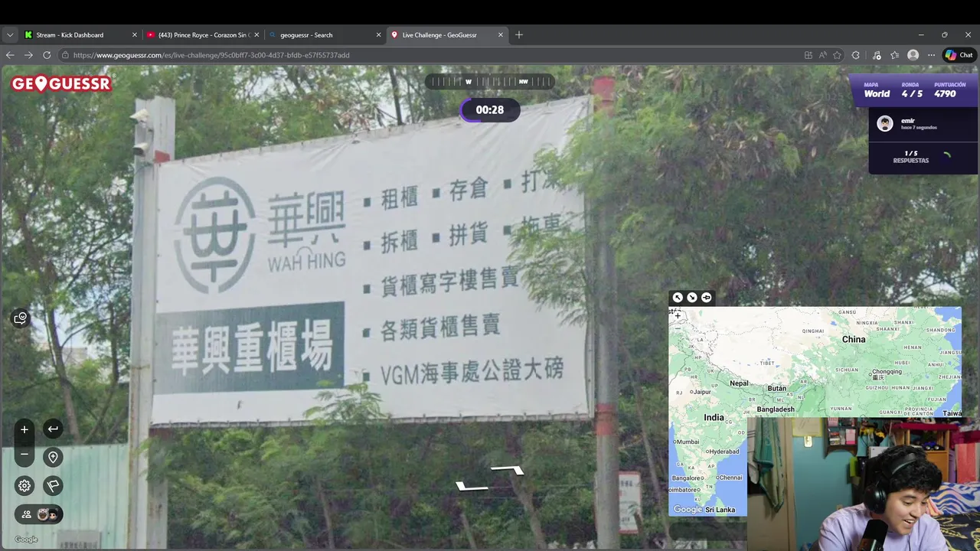Close the Live Challenge tab
Screen dimensions: 980x551
501,34
